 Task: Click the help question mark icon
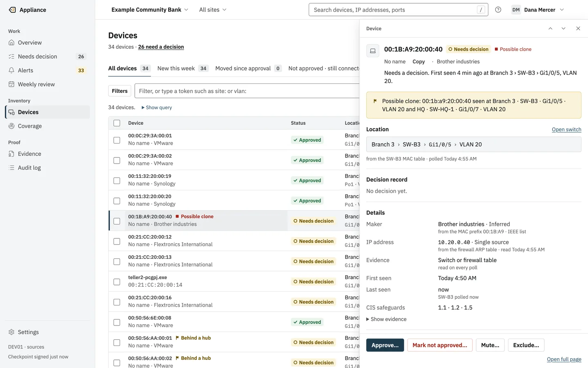pos(498,10)
